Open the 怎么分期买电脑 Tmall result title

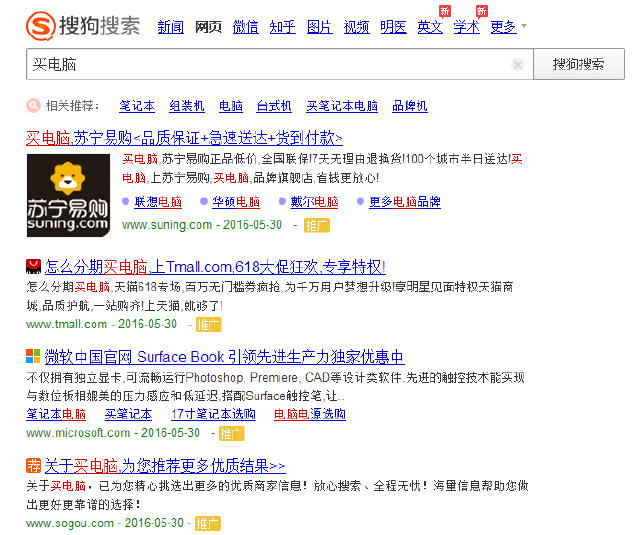point(215,267)
